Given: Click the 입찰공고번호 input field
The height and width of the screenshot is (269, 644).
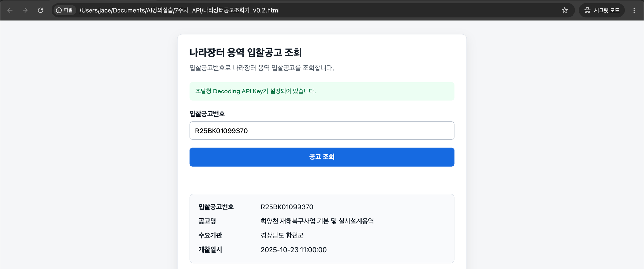Looking at the screenshot, I should [x=322, y=131].
